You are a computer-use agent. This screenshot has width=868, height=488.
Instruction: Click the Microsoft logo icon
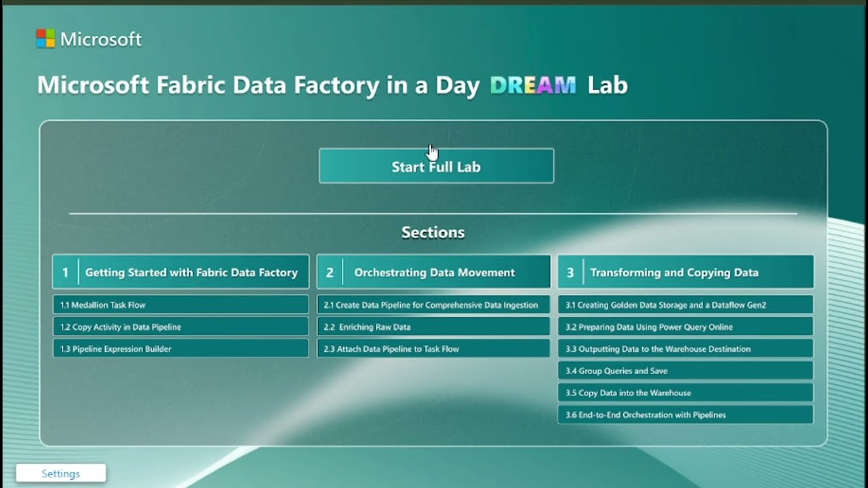45,39
